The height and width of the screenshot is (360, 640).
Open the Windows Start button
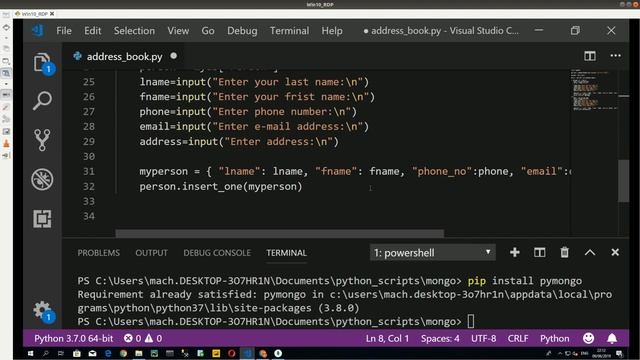[x=30, y=353]
